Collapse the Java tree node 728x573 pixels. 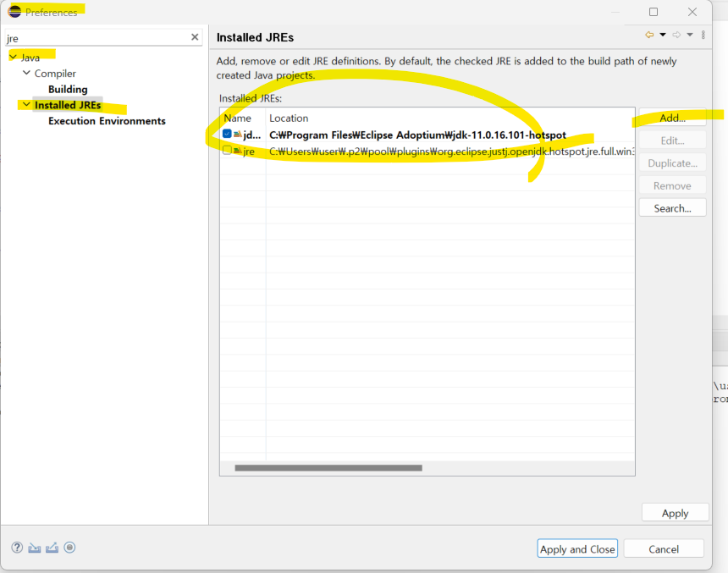coord(13,57)
